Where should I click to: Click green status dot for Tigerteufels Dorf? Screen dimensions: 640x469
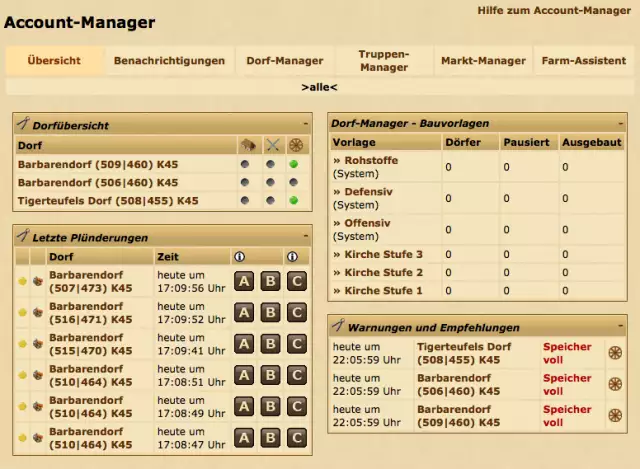click(294, 201)
